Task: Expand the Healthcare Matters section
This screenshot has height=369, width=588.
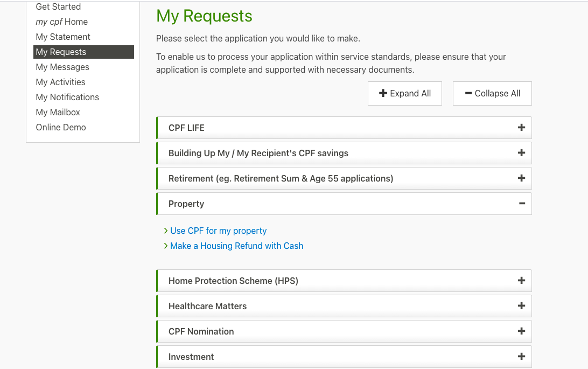Action: [x=344, y=306]
